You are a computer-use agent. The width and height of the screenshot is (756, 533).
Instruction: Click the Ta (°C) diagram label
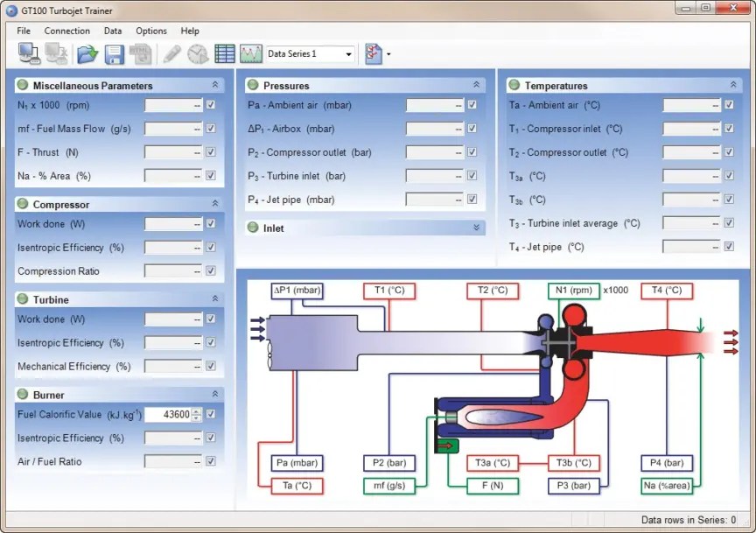click(x=297, y=486)
